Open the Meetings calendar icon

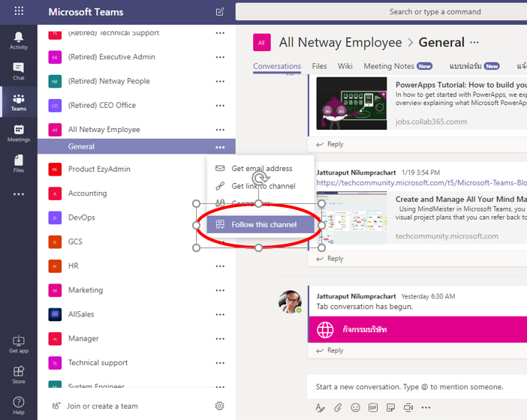[19, 133]
